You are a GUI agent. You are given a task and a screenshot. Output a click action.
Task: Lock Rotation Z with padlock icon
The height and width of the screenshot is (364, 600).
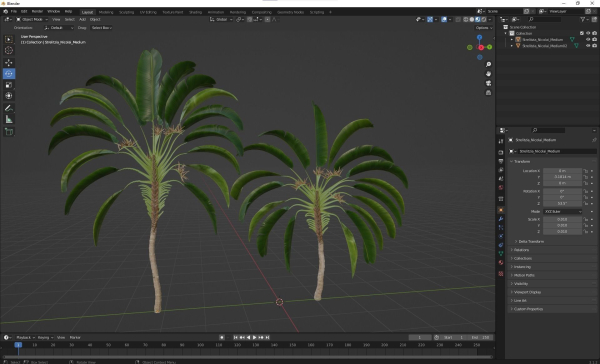(x=585, y=203)
